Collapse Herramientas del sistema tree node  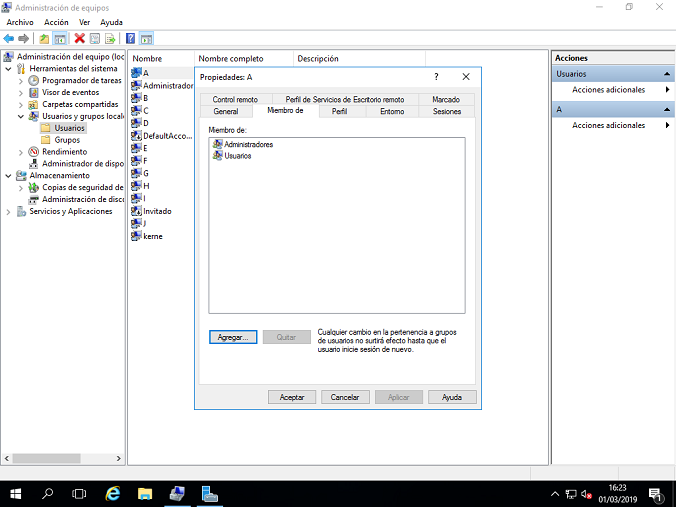pyautogui.click(x=8, y=69)
